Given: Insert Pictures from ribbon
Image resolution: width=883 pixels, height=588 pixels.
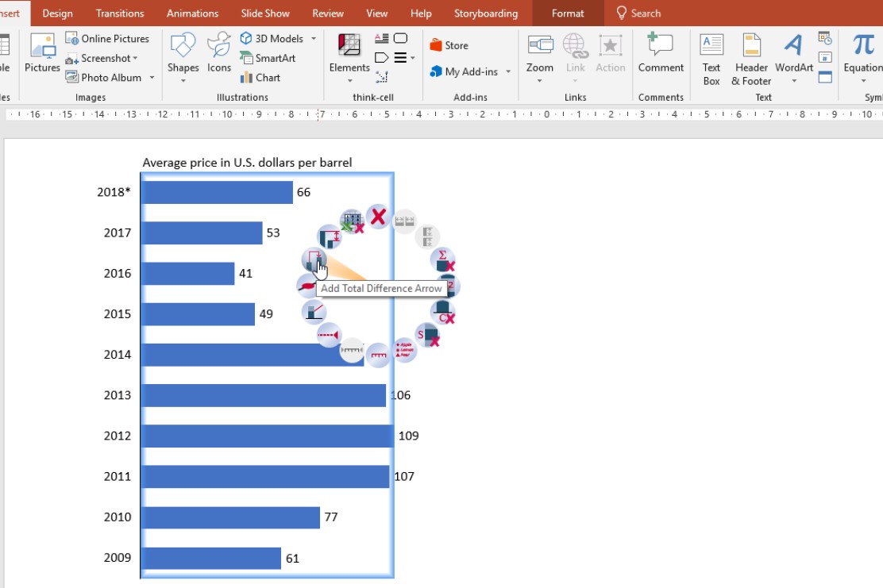Looking at the screenshot, I should [x=42, y=53].
